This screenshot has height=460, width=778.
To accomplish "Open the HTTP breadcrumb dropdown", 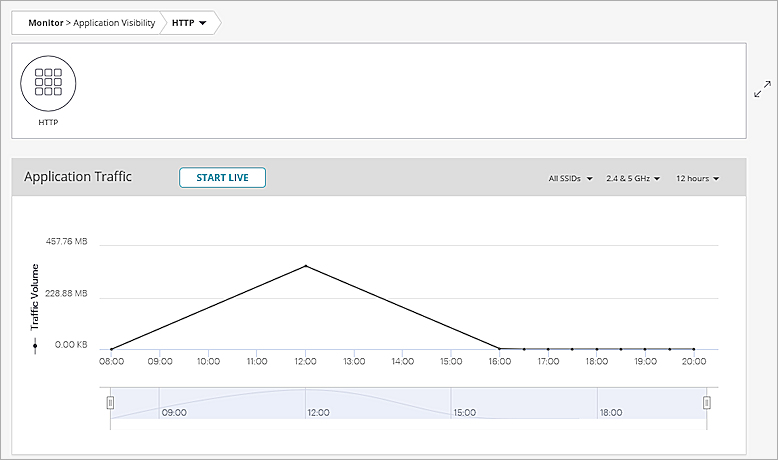I will [x=189, y=23].
